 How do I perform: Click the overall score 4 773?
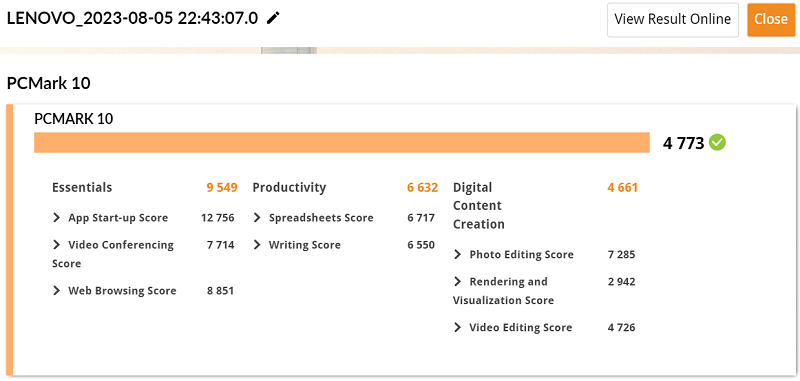684,143
